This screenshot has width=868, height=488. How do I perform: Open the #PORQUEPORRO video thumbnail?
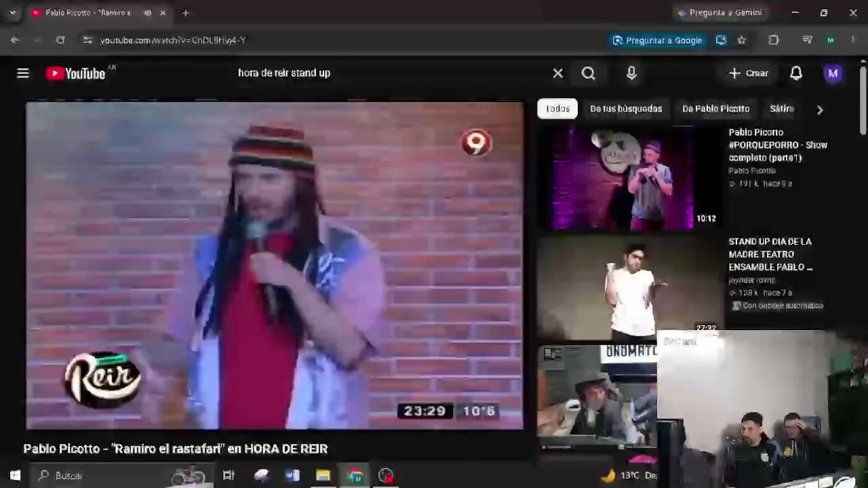630,178
